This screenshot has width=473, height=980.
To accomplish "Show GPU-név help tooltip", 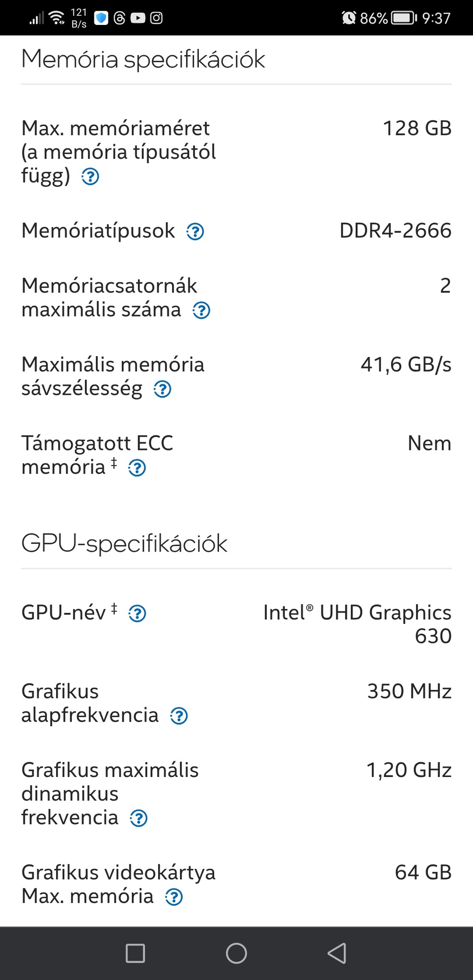I will [138, 613].
